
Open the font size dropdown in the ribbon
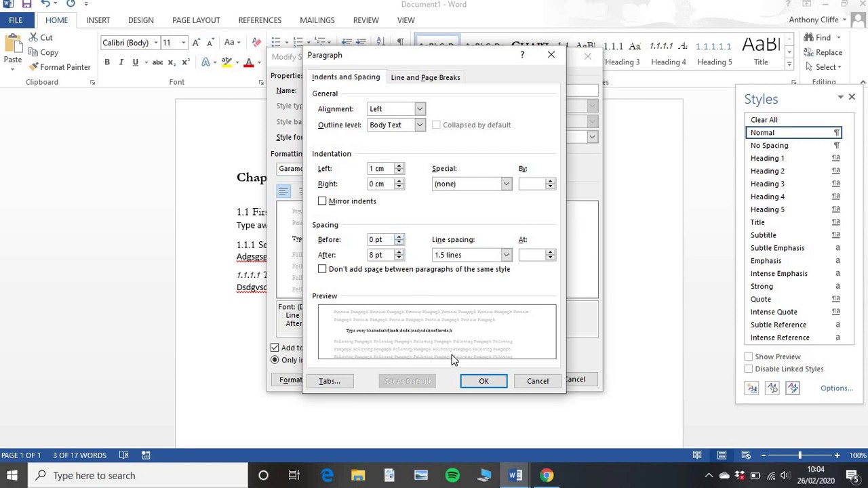(x=183, y=43)
